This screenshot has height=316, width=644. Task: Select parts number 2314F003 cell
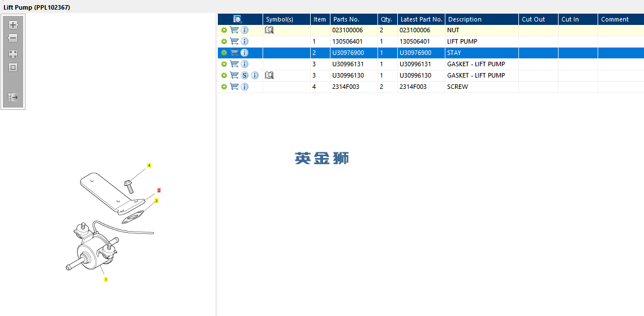click(x=354, y=87)
